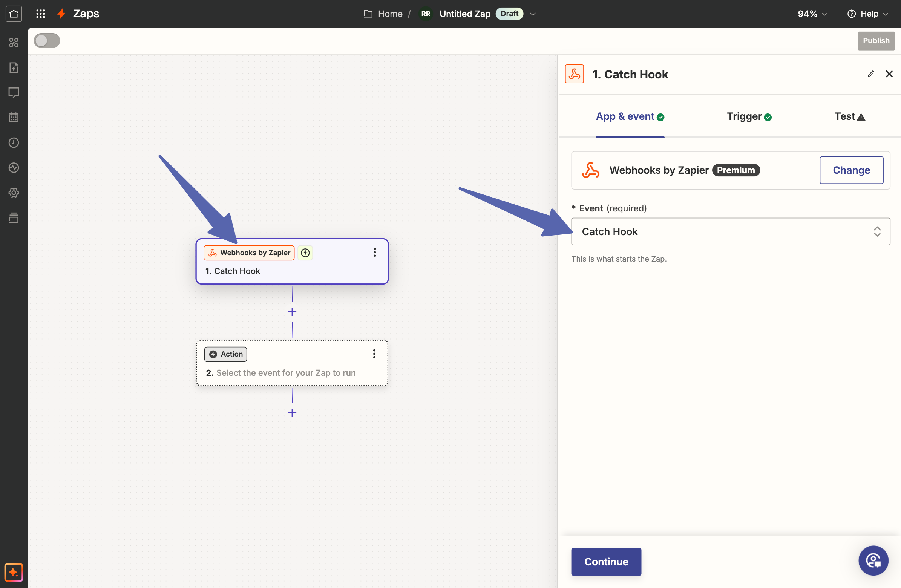
Task: Open the settings gear in left sidebar
Action: point(14,193)
